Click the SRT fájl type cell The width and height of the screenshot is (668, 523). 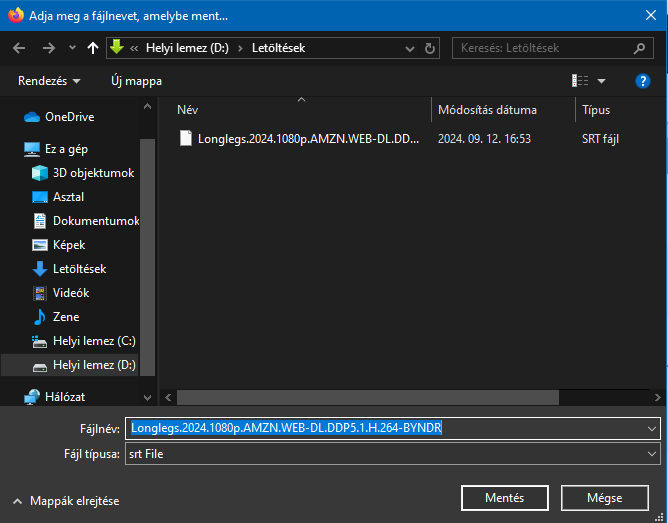coord(600,139)
